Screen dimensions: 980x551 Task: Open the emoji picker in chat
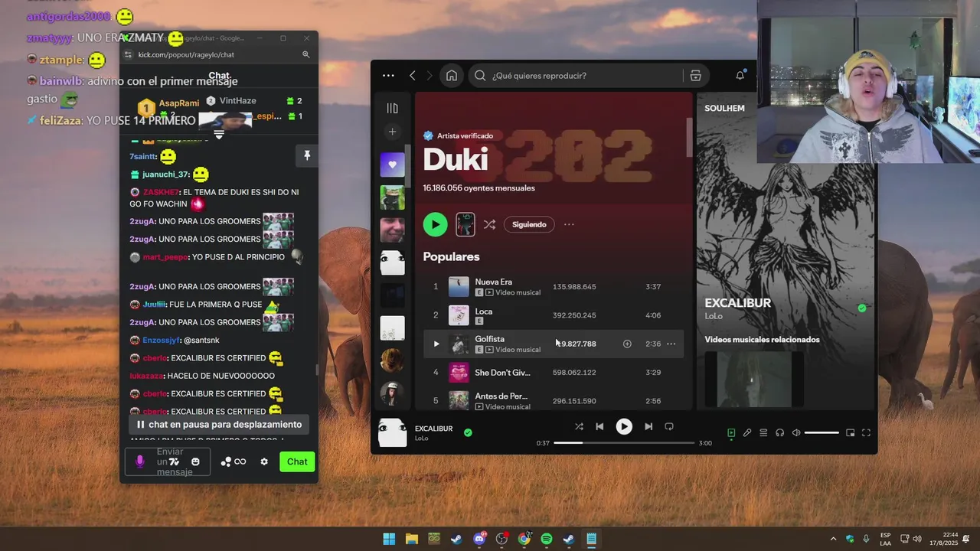195,461
